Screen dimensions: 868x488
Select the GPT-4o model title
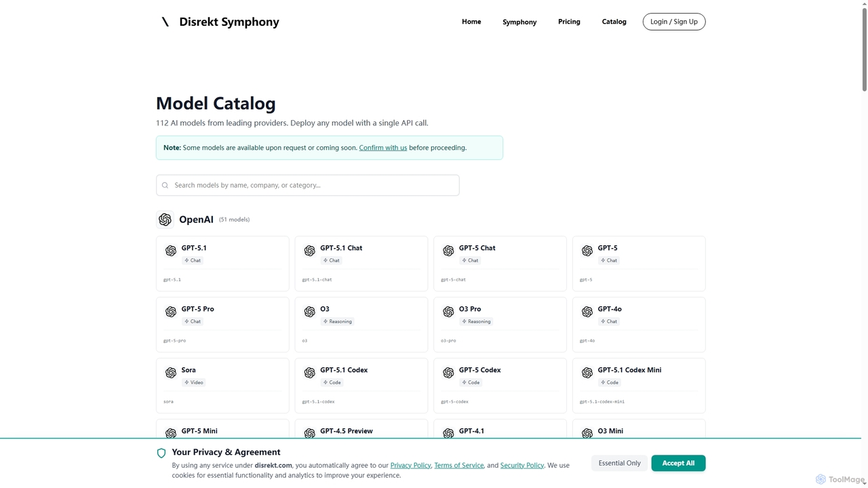pyautogui.click(x=610, y=309)
